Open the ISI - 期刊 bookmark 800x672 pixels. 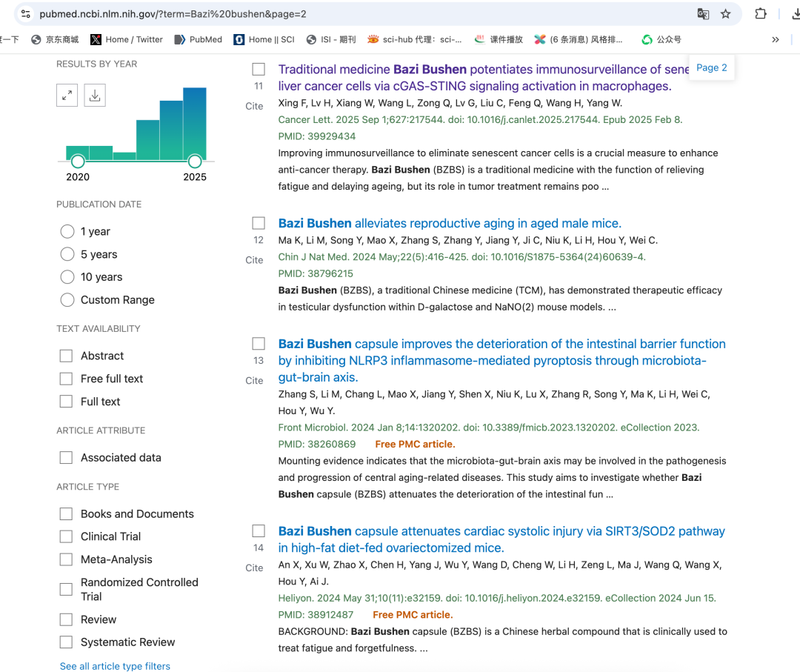point(331,39)
